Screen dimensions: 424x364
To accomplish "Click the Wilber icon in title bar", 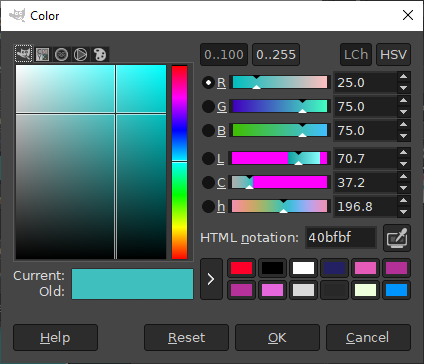I will (x=17, y=15).
